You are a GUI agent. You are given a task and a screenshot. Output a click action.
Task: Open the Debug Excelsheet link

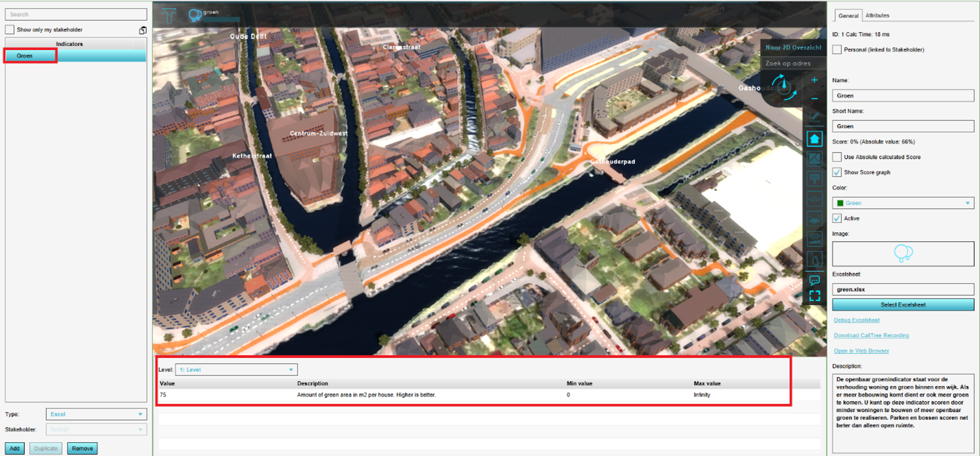point(856,320)
